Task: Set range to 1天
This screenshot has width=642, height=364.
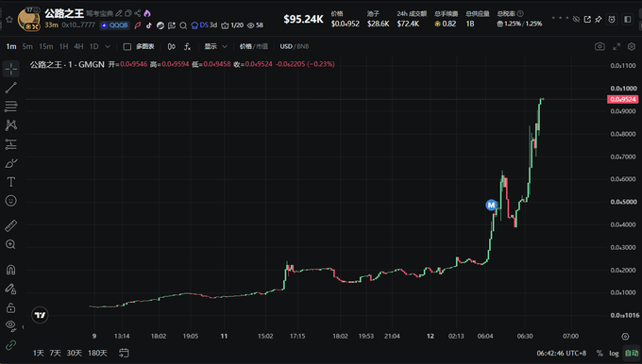Action: (x=39, y=353)
